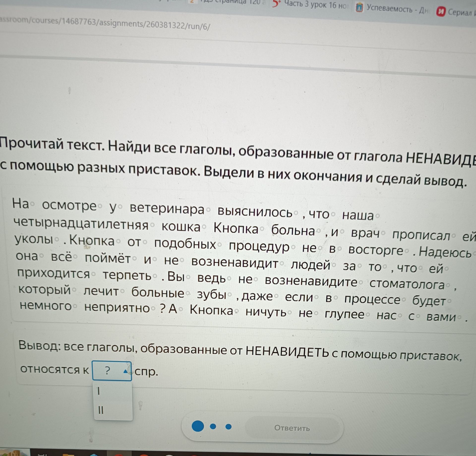Image resolution: width=476 pixels, height=456 pixels.
Task: Select the word 'глупее' in text
Action: click(345, 314)
